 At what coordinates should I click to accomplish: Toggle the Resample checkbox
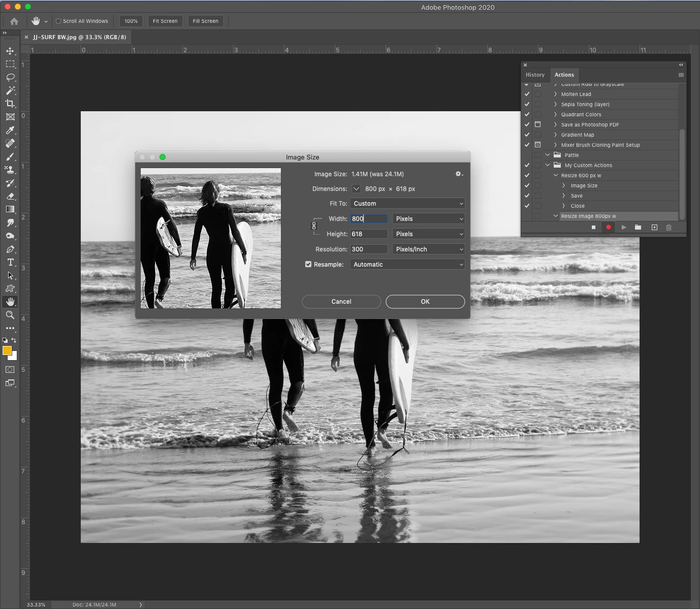[308, 264]
